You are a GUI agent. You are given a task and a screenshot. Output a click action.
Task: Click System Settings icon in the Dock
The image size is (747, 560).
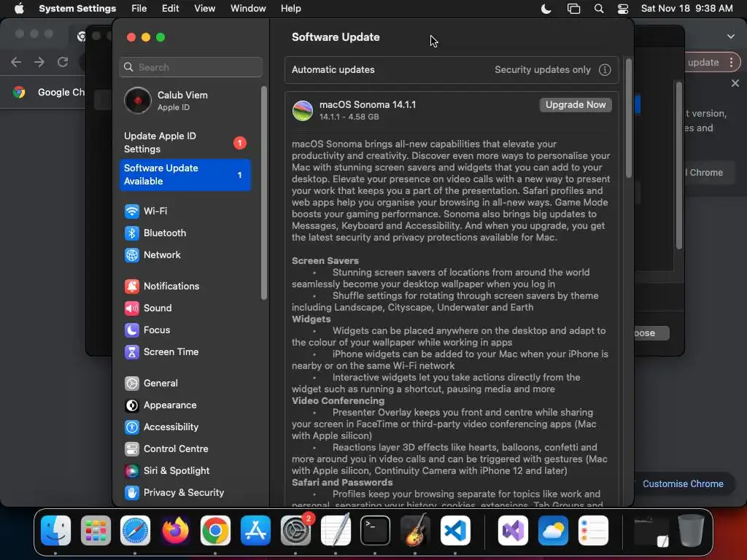pyautogui.click(x=295, y=531)
